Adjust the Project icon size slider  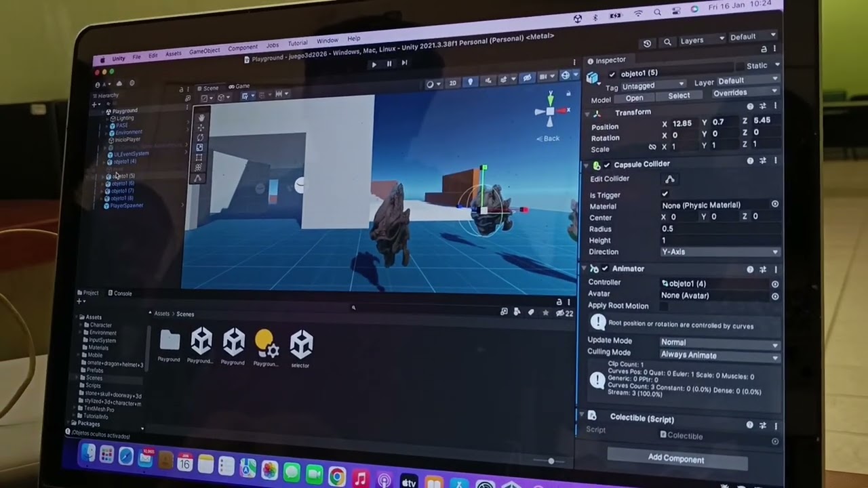tap(551, 461)
